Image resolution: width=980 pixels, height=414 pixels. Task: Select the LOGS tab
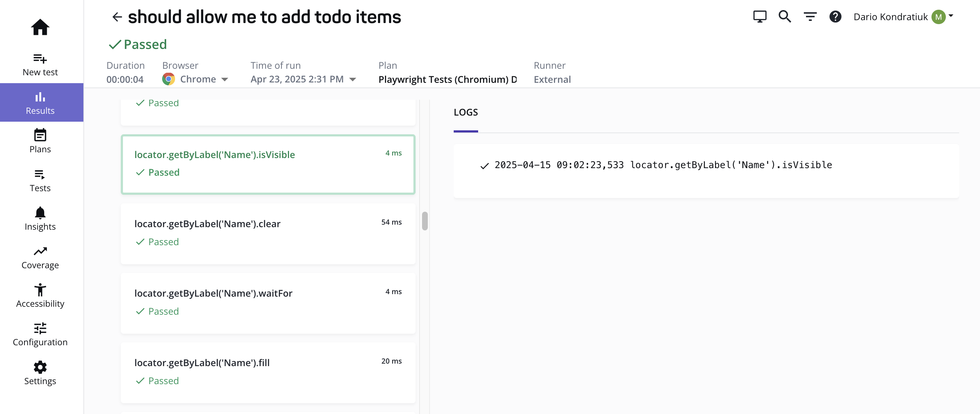(x=465, y=112)
